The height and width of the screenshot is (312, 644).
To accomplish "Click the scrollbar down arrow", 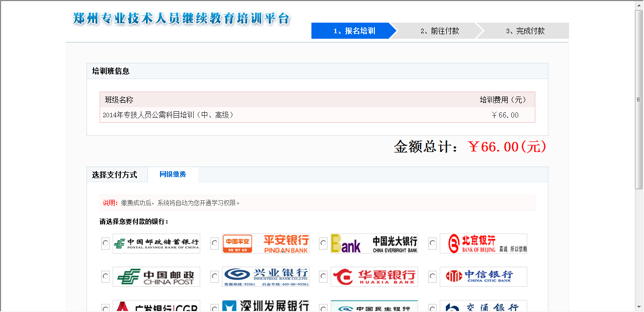I will coord(639,307).
